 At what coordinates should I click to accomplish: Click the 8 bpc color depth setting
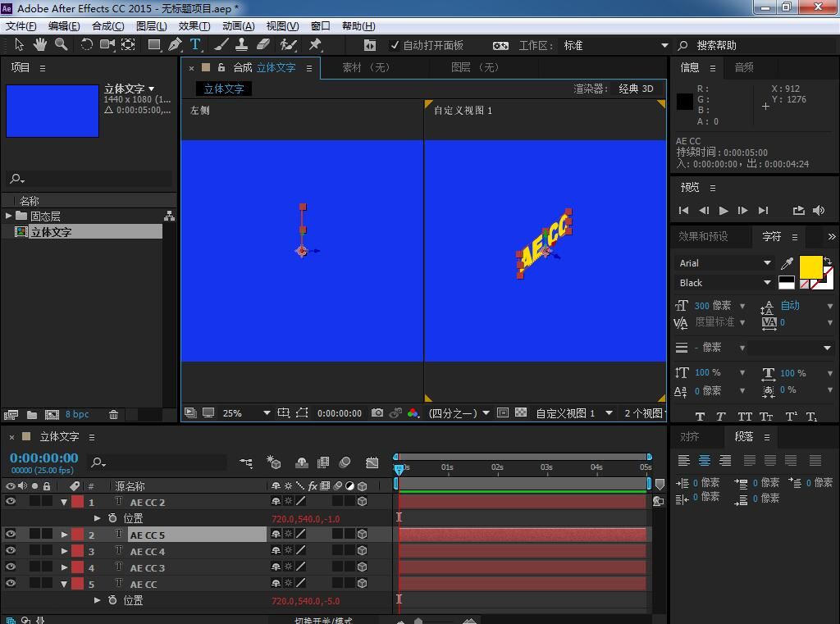(77, 414)
